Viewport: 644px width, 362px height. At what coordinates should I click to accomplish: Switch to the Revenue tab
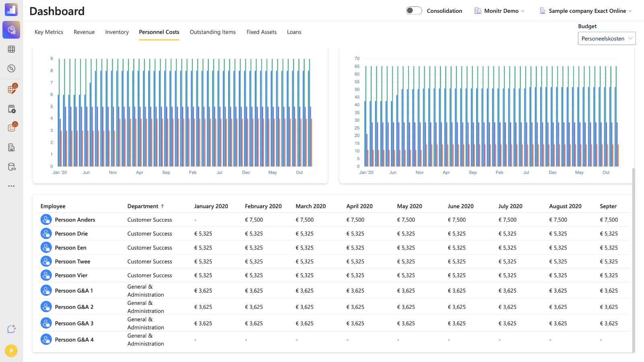84,32
